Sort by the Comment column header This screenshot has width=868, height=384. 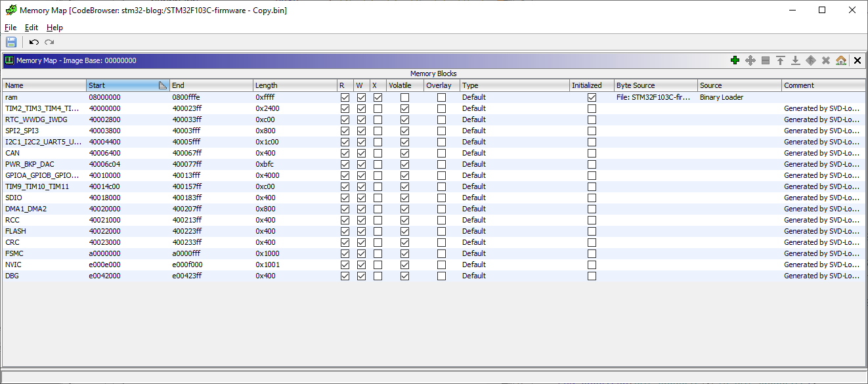pyautogui.click(x=823, y=85)
